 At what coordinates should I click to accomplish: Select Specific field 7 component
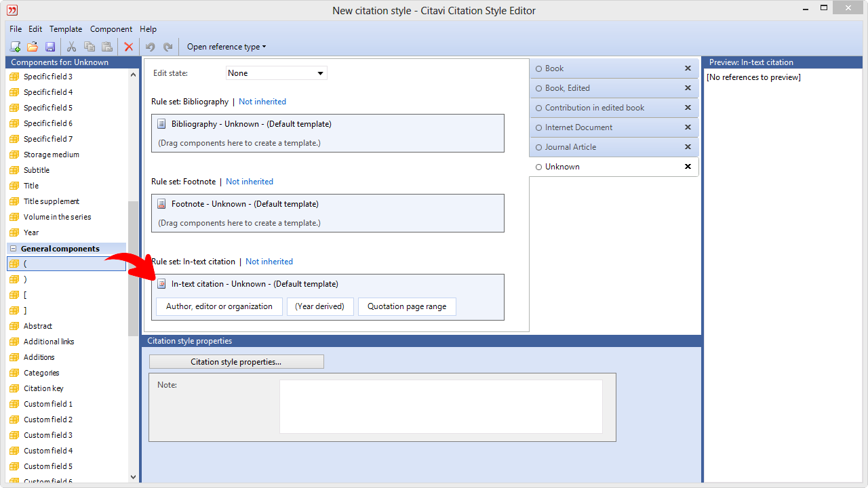click(x=48, y=139)
